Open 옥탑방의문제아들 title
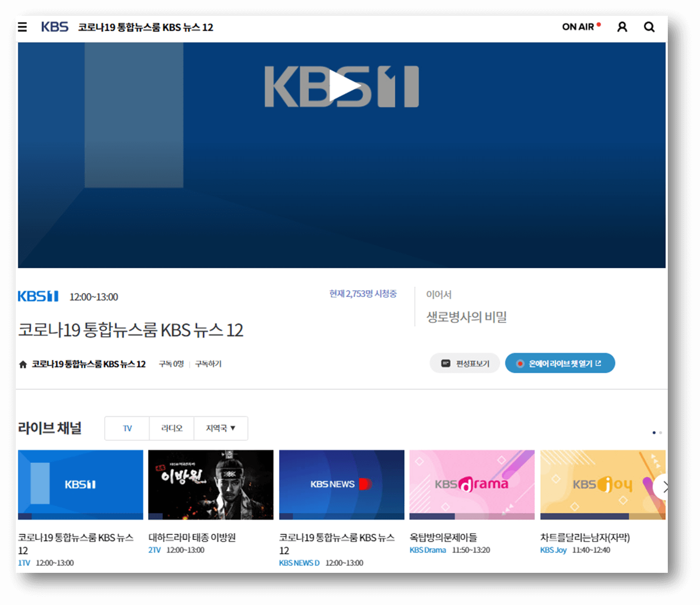 click(x=443, y=538)
